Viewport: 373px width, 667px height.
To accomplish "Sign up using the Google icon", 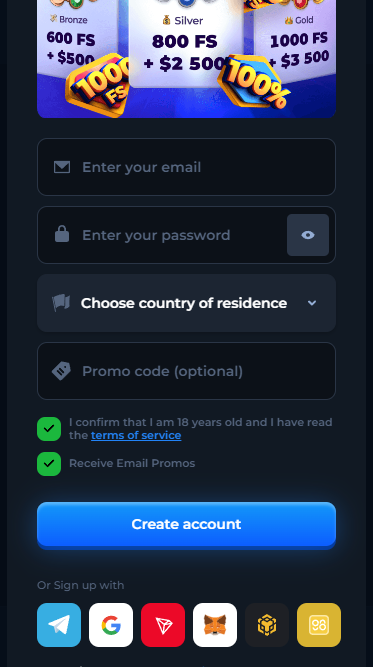I will pyautogui.click(x=111, y=624).
